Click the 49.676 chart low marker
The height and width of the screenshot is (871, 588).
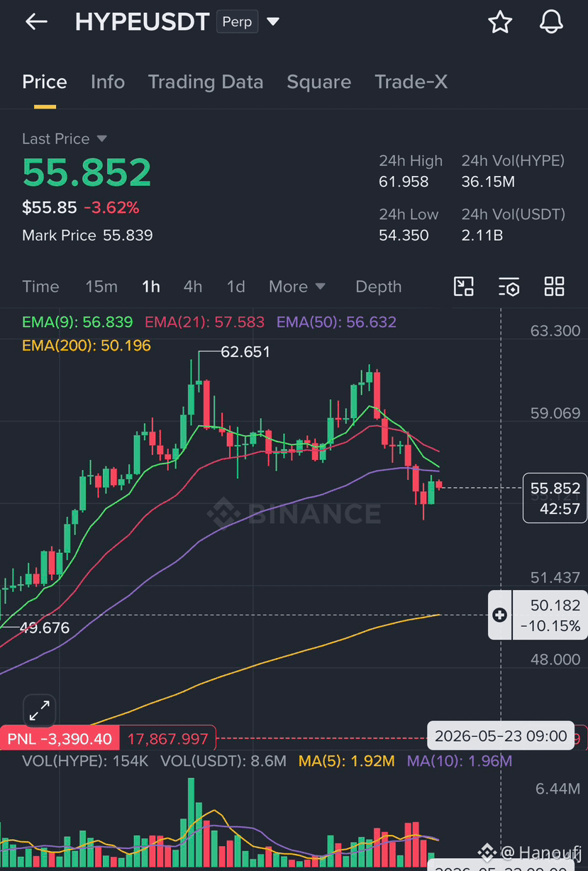pos(45,628)
